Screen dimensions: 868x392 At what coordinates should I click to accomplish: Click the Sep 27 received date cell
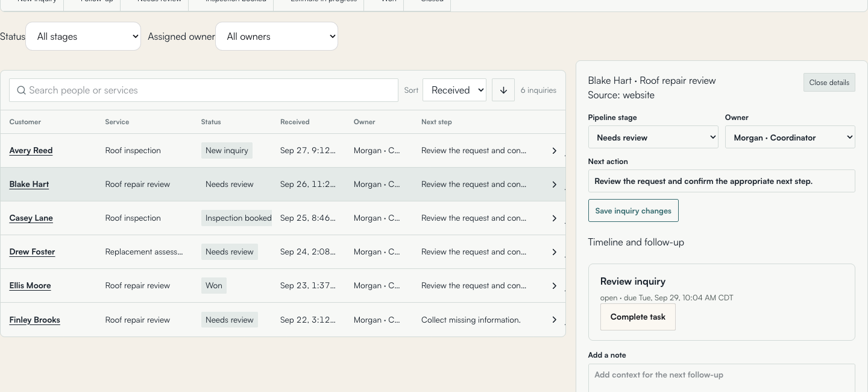click(x=308, y=151)
